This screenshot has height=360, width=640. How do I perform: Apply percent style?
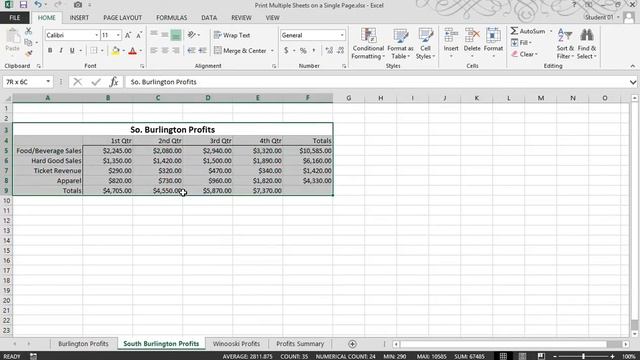click(303, 51)
